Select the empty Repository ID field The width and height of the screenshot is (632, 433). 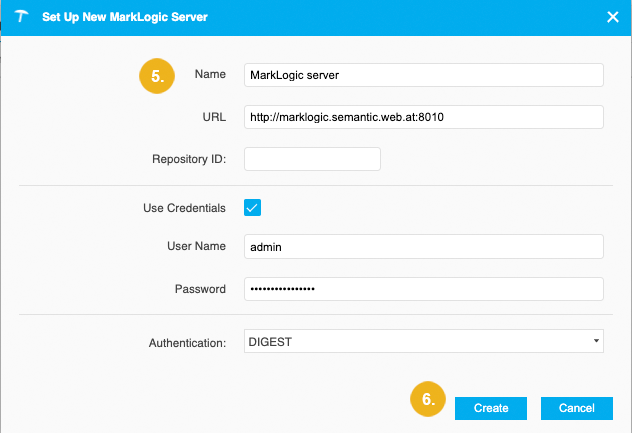pyautogui.click(x=312, y=159)
